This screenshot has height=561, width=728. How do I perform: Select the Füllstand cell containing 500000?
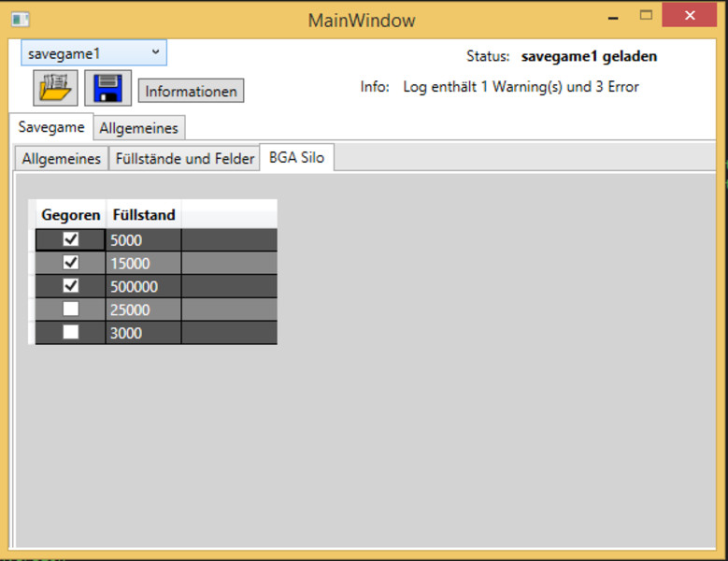pos(143,287)
